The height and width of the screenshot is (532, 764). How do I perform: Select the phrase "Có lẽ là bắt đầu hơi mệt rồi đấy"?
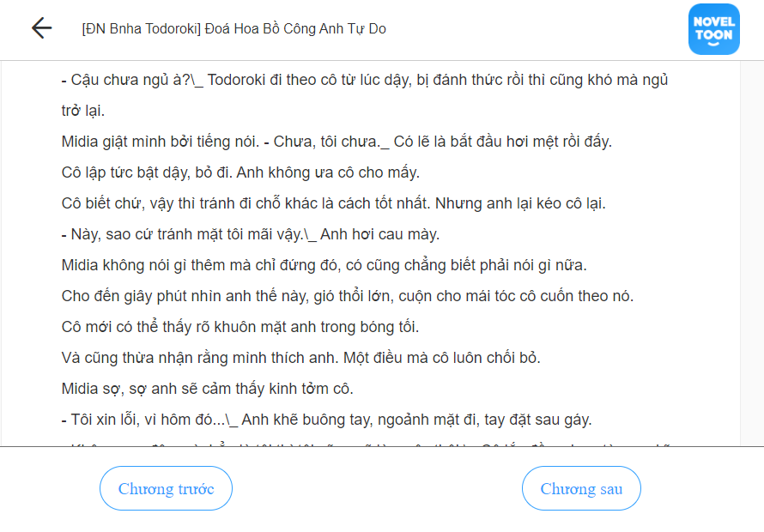point(502,142)
